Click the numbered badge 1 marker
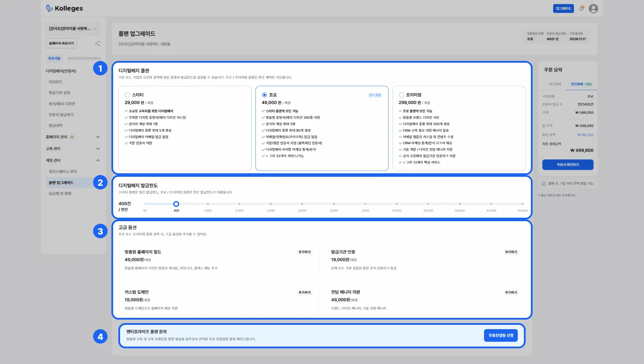 (100, 68)
